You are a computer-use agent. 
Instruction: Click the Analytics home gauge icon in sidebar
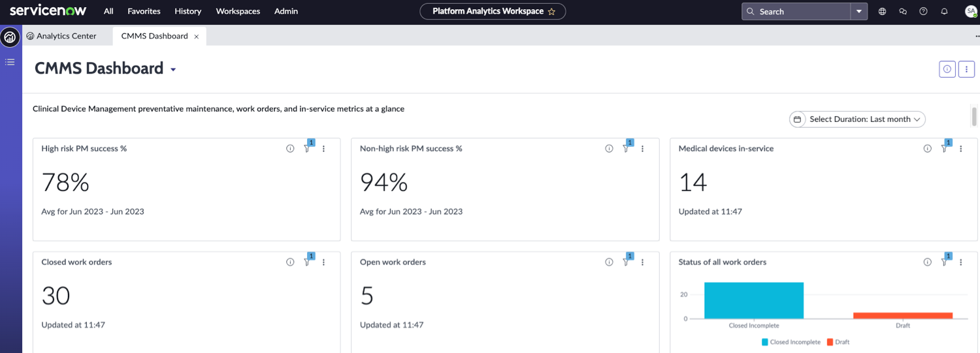(10, 37)
